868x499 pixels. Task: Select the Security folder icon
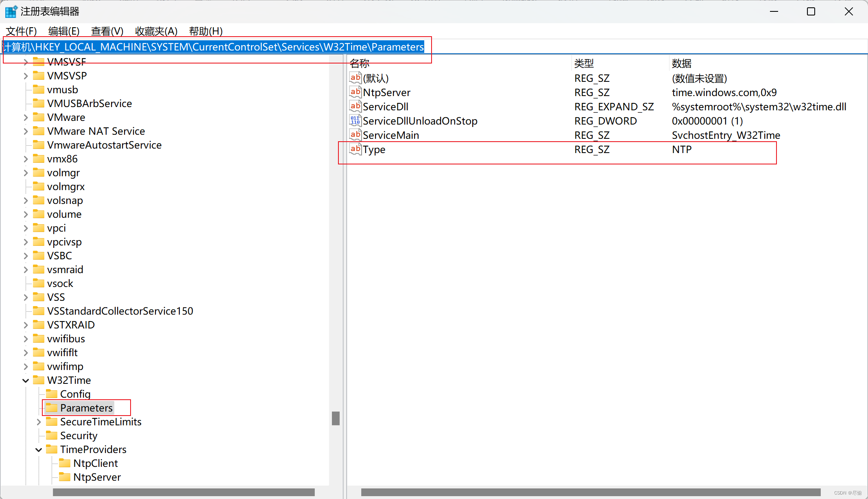pos(52,435)
